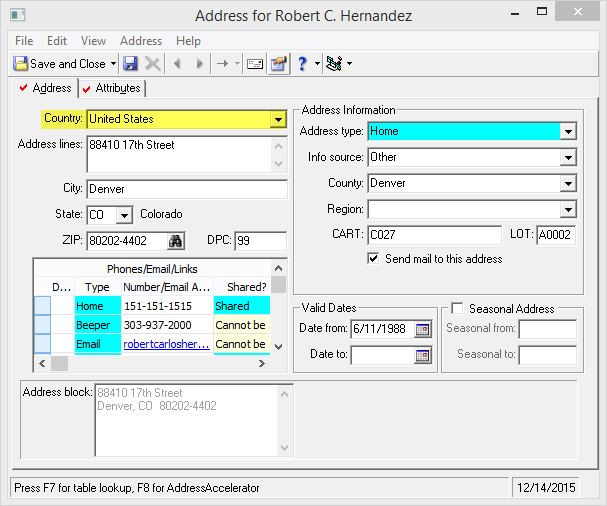Image resolution: width=607 pixels, height=506 pixels.
Task: Open the File menu
Action: coord(24,41)
